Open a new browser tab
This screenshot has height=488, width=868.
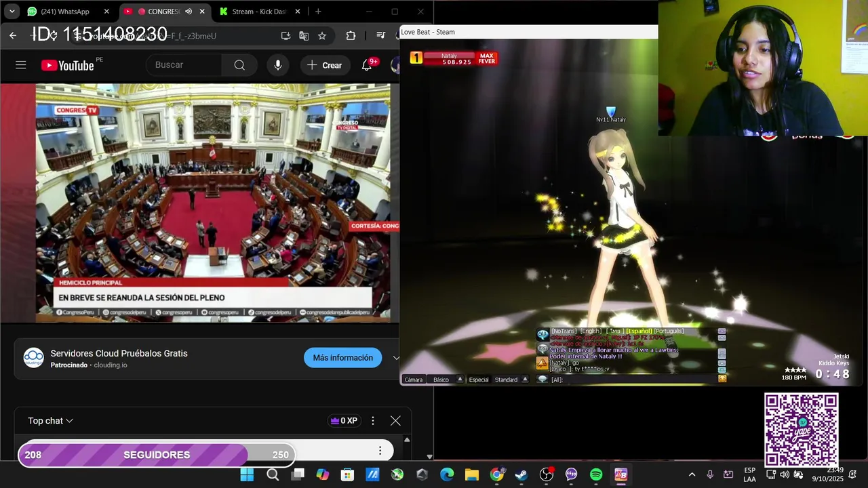pyautogui.click(x=318, y=12)
